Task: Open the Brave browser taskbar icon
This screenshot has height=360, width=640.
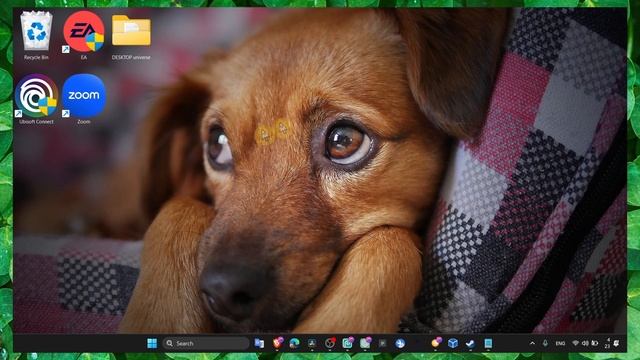Action: (278, 343)
